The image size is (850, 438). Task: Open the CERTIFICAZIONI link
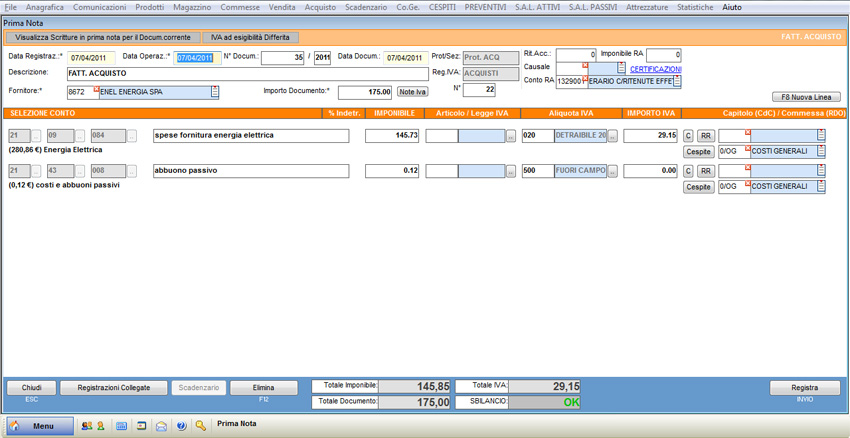[x=655, y=69]
